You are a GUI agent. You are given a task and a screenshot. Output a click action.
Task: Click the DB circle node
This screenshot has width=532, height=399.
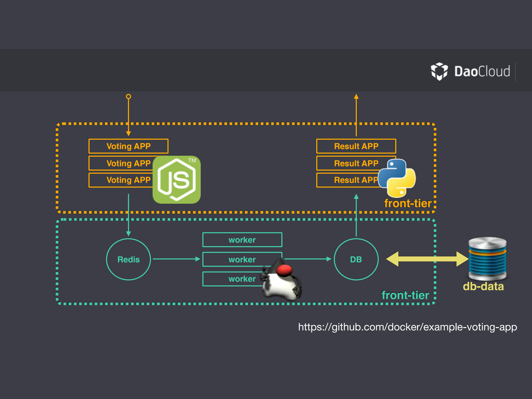click(x=356, y=259)
